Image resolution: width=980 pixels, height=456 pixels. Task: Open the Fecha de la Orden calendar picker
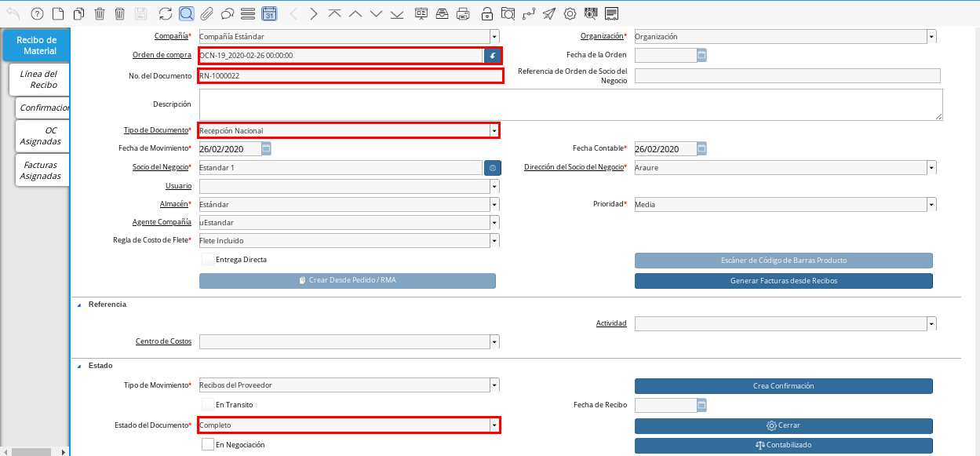701,55
